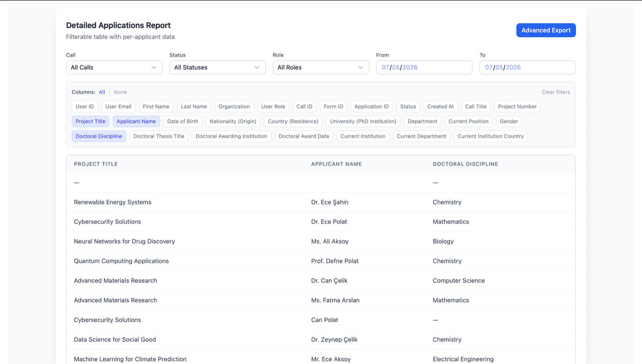Enable Current Institution Country column chip

pos(491,136)
